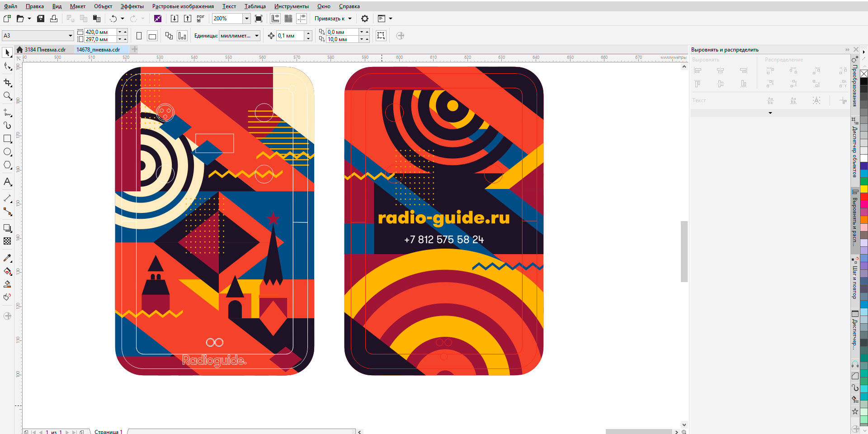Click the Import icon

click(174, 19)
